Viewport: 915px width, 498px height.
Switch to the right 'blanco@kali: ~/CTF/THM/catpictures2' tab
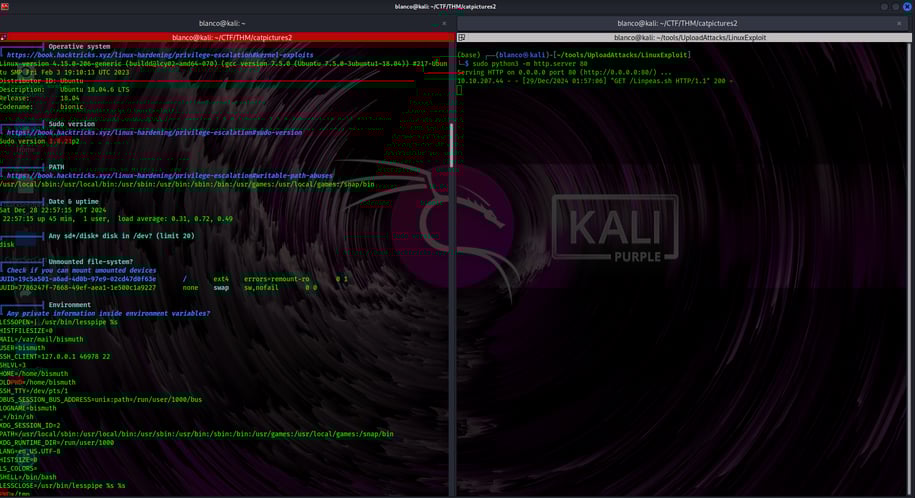click(677, 23)
